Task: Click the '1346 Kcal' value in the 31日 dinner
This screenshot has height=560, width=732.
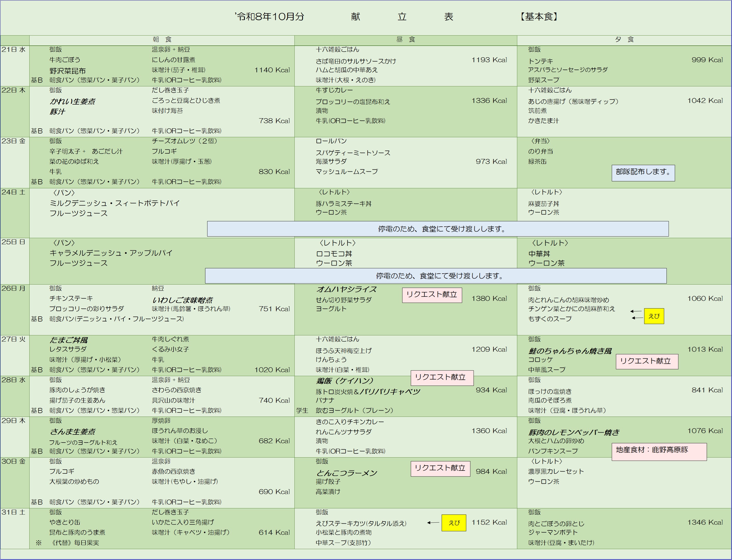Action: point(705,522)
